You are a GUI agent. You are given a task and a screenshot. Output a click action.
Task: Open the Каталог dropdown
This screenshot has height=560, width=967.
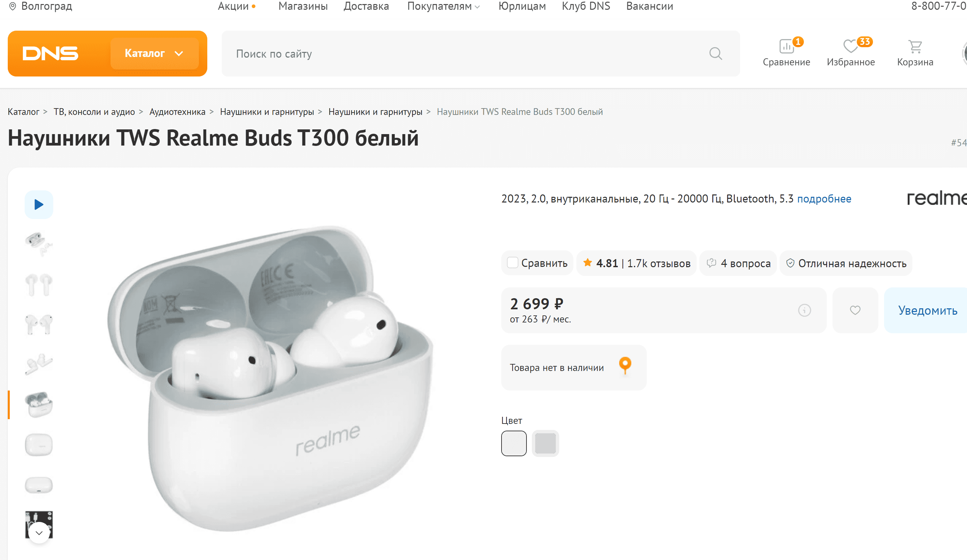154,54
